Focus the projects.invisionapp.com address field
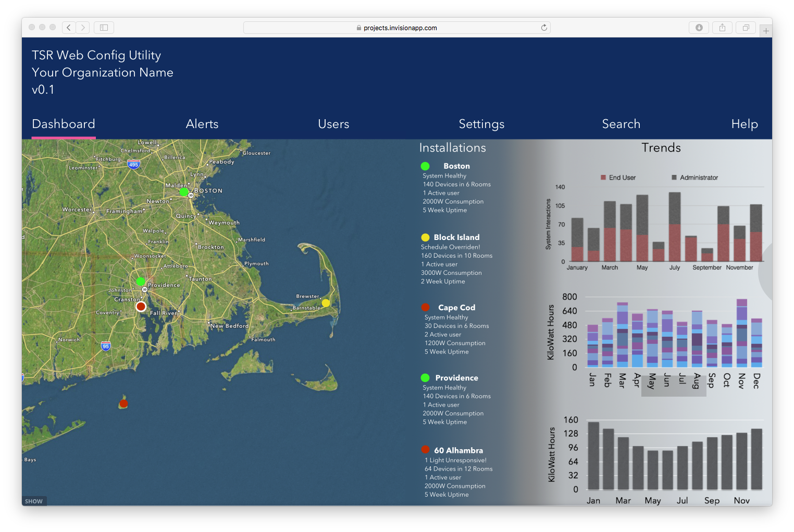The image size is (794, 532). click(x=396, y=28)
